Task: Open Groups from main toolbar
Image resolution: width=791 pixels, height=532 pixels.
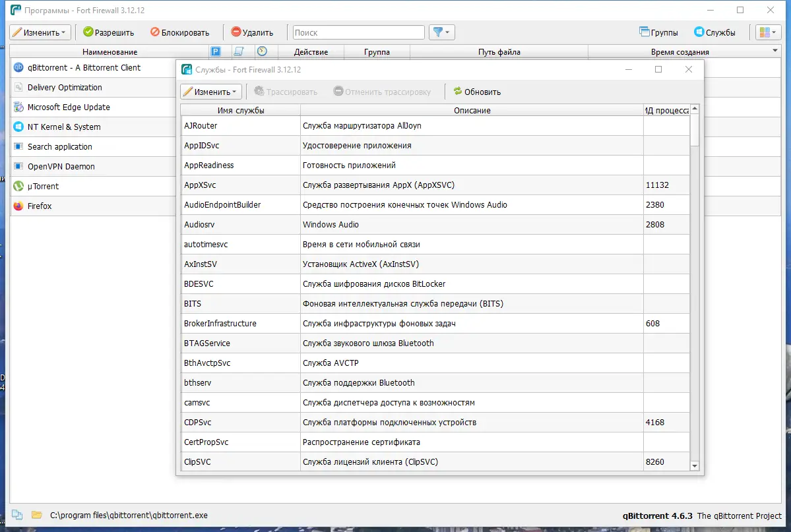Action: [658, 32]
